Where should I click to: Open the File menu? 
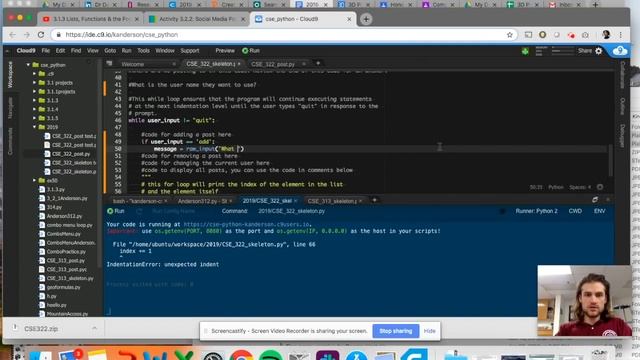pos(45,51)
